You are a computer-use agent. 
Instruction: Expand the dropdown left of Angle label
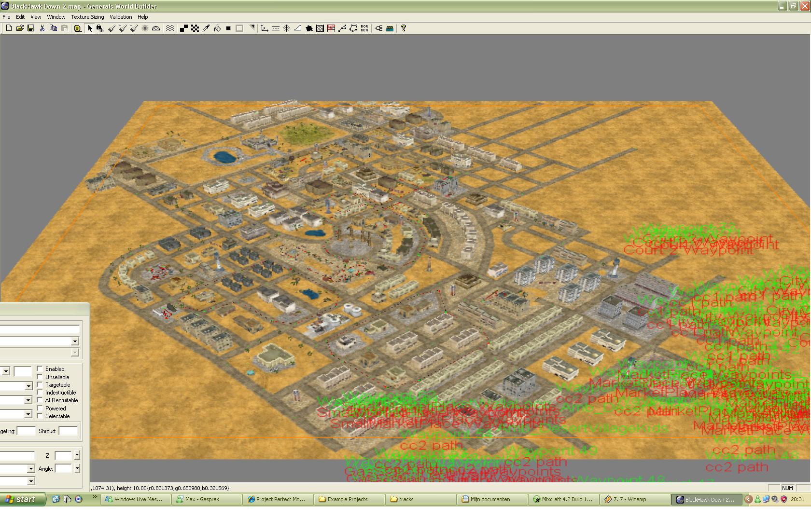coord(31,469)
